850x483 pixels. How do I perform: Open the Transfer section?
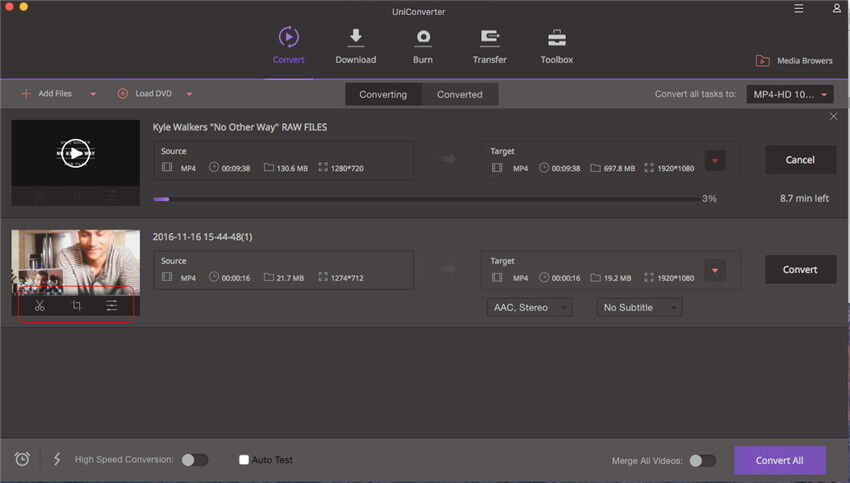point(490,46)
